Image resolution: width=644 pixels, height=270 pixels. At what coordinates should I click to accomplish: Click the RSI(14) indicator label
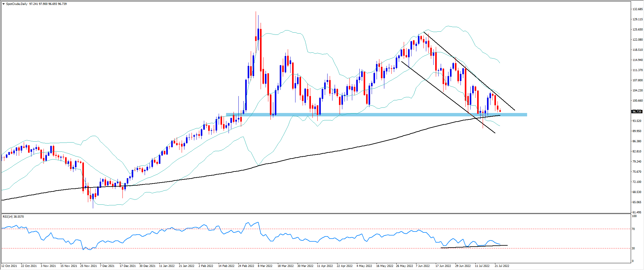[x=9, y=217]
